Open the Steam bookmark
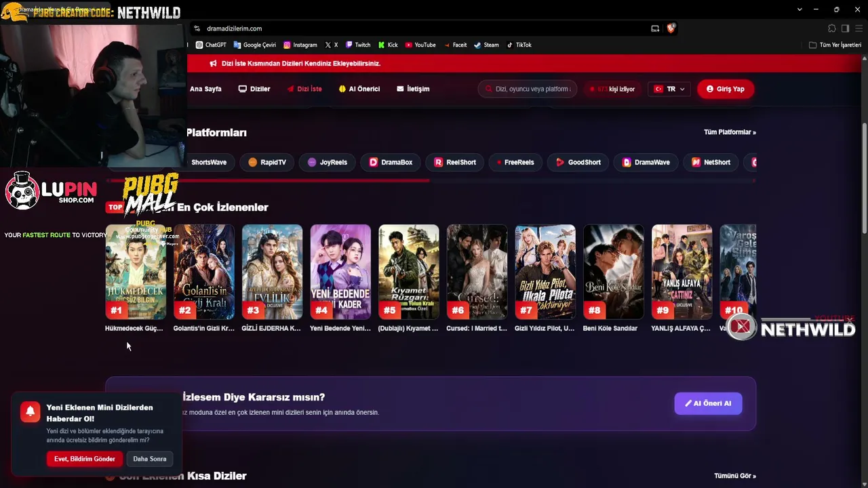 click(x=486, y=45)
